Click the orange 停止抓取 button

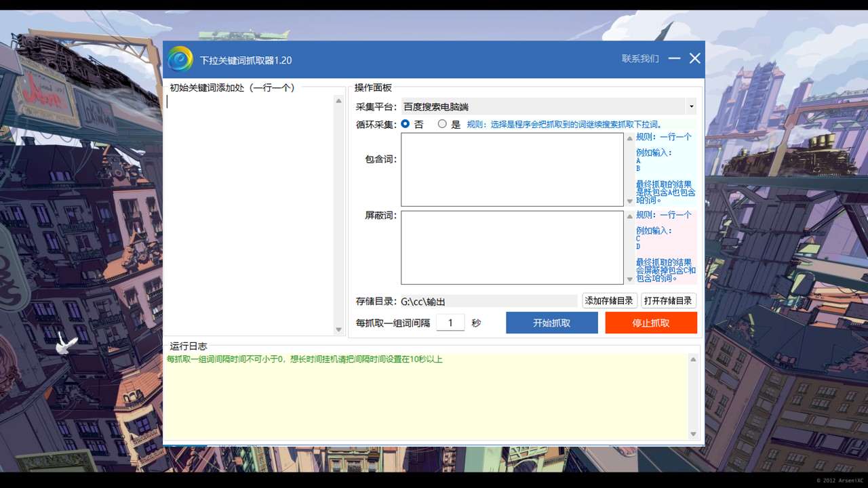[651, 323]
